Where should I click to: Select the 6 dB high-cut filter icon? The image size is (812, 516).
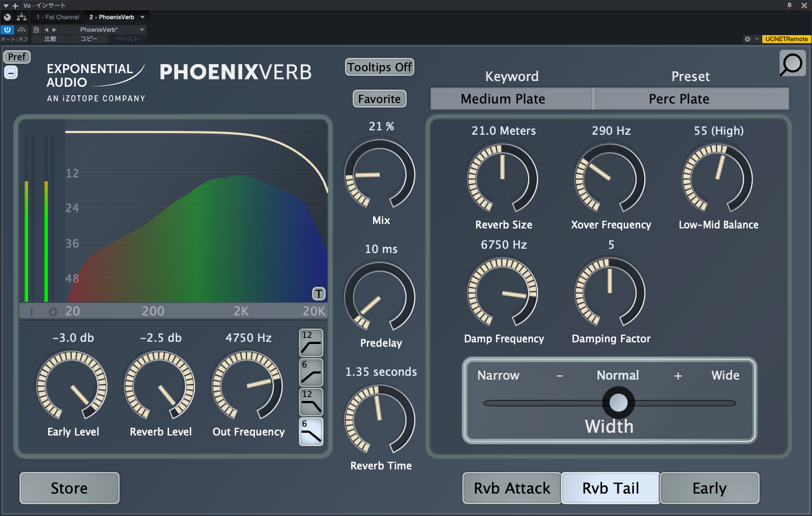click(x=311, y=432)
